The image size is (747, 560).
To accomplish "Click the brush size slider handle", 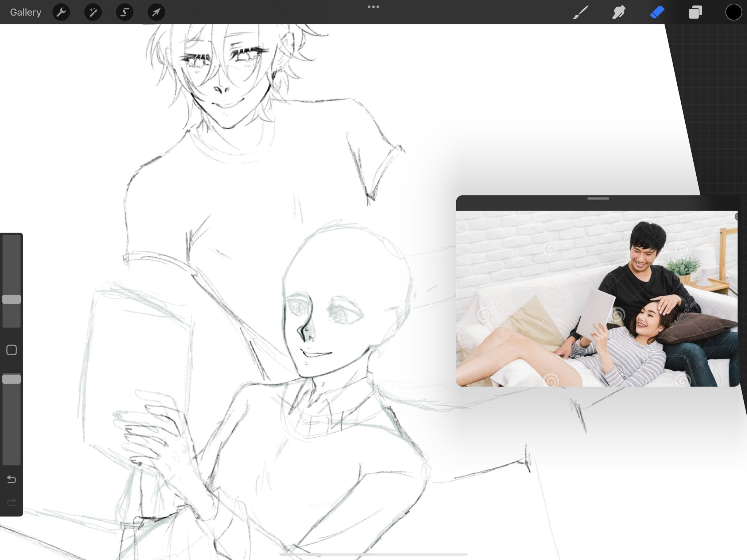I will (x=12, y=300).
